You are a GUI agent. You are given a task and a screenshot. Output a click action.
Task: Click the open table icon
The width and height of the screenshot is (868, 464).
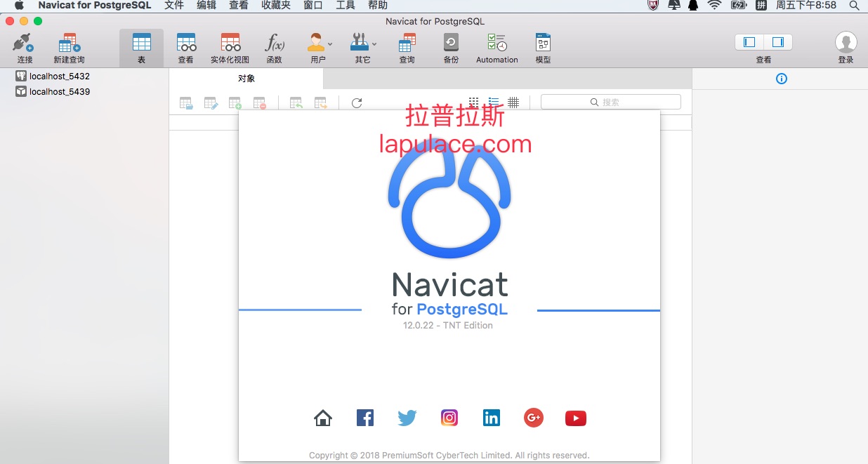(x=186, y=103)
